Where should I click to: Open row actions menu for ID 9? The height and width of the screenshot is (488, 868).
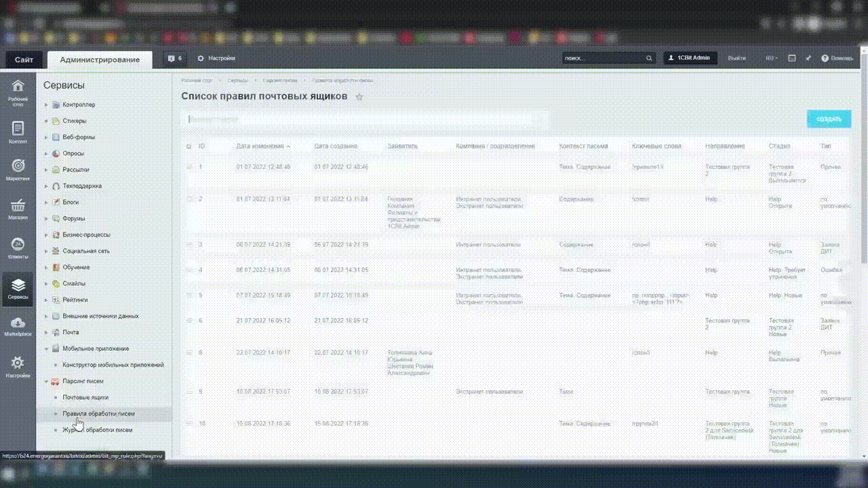pyautogui.click(x=189, y=391)
